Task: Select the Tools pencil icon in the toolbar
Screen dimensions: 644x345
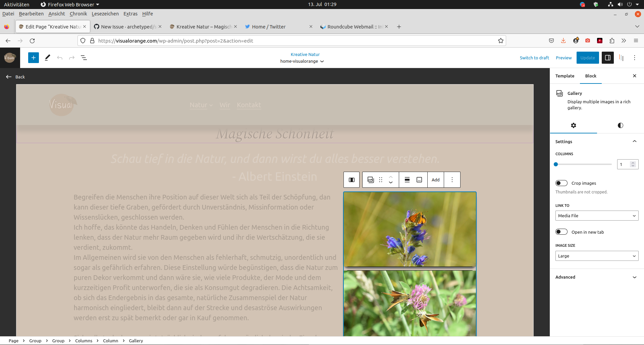Action: point(47,58)
